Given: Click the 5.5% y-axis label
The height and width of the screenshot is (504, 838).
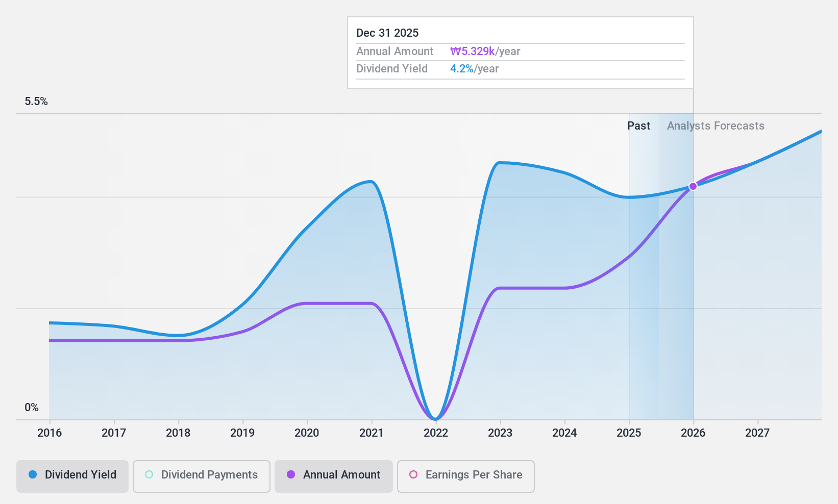Looking at the screenshot, I should pyautogui.click(x=36, y=102).
